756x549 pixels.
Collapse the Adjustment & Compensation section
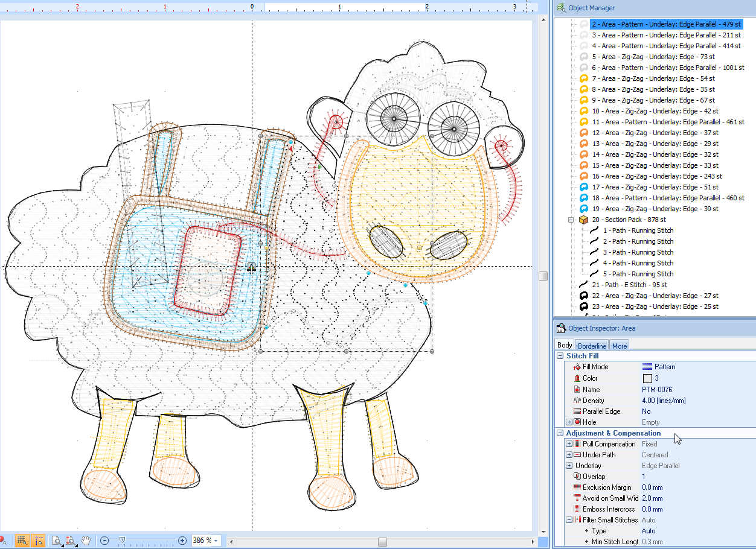pyautogui.click(x=561, y=433)
